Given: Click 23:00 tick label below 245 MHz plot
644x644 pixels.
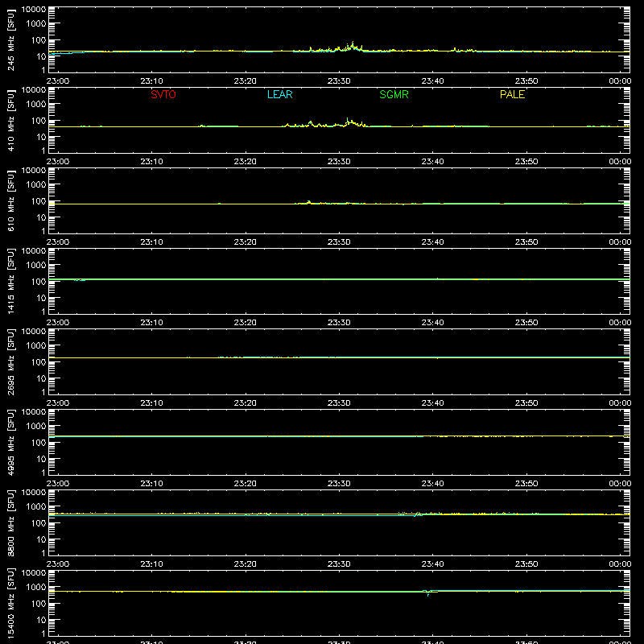Looking at the screenshot, I should [58, 81].
